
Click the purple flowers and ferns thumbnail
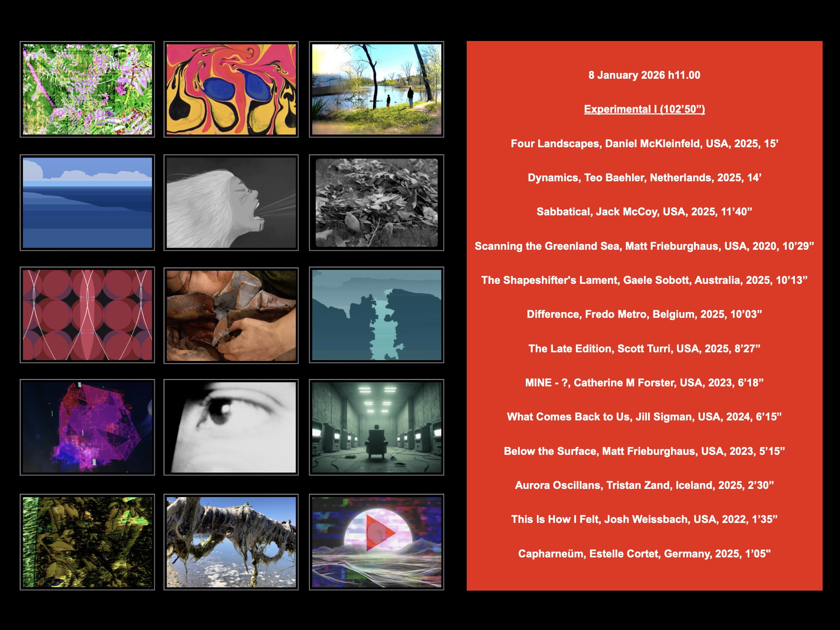click(87, 89)
